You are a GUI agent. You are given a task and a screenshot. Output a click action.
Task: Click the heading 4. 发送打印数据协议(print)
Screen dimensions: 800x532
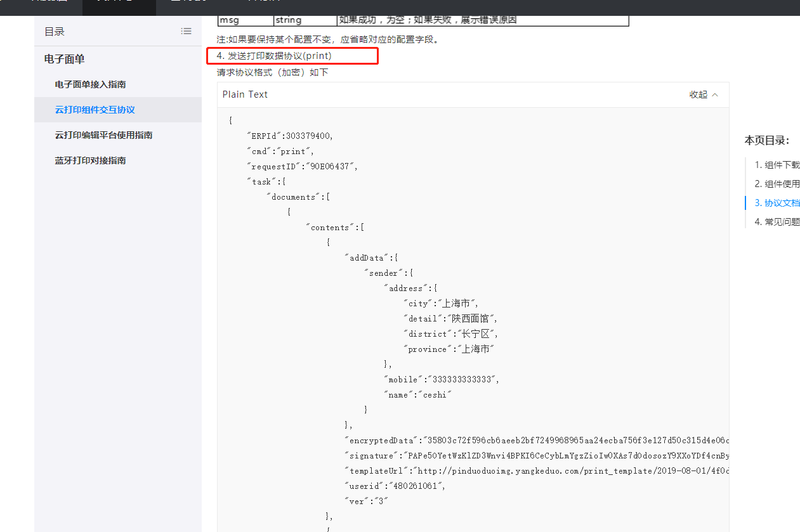274,56
